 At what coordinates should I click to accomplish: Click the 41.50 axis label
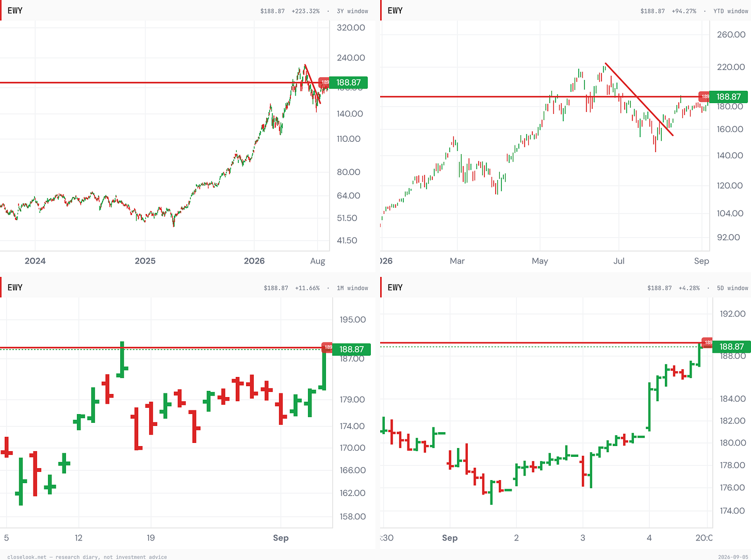click(347, 240)
